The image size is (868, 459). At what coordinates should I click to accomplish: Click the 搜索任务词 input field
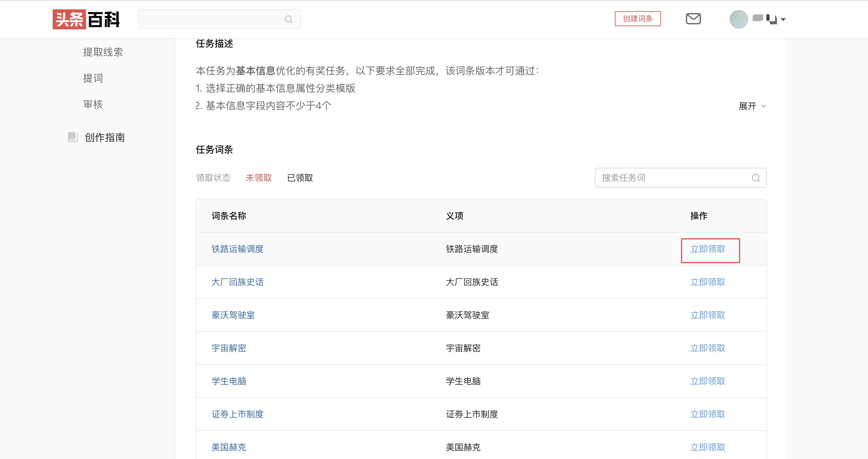click(x=657, y=178)
